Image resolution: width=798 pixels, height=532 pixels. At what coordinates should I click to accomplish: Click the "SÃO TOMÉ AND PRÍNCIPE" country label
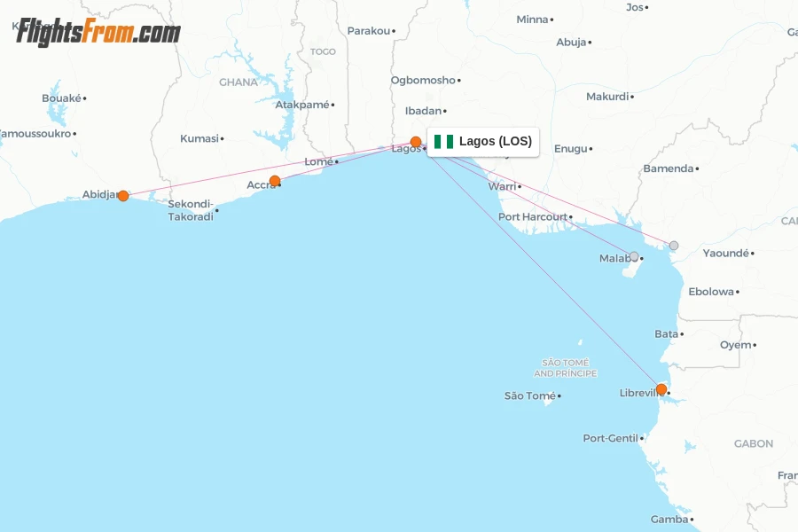[x=566, y=368]
